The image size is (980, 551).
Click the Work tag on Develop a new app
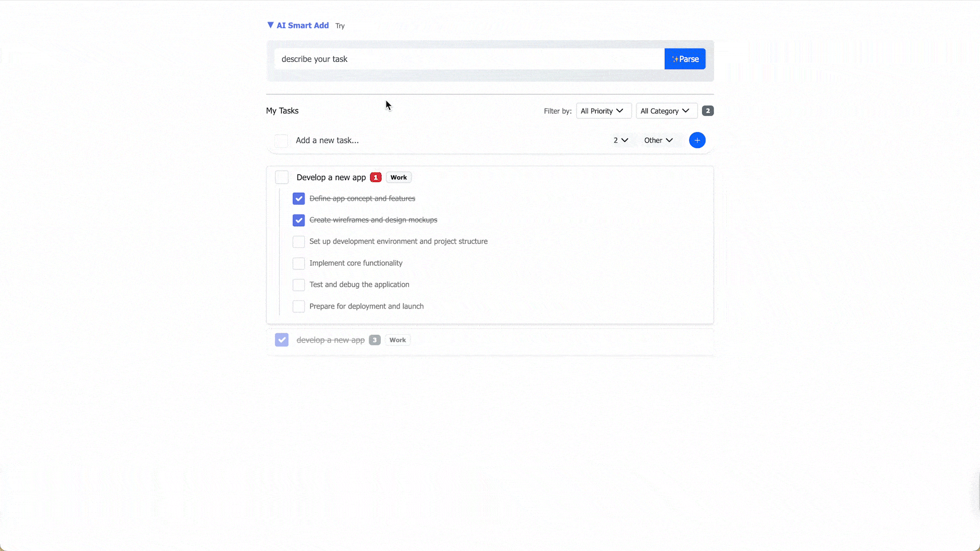398,177
